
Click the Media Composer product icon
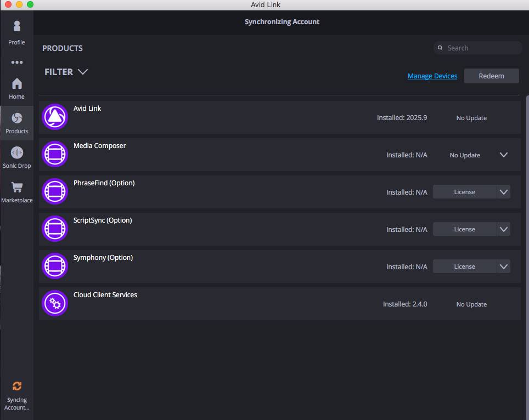coord(55,154)
